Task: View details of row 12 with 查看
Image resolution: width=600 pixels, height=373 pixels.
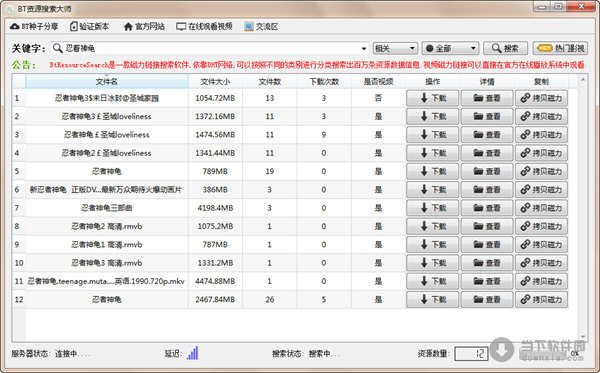Action: [x=487, y=299]
